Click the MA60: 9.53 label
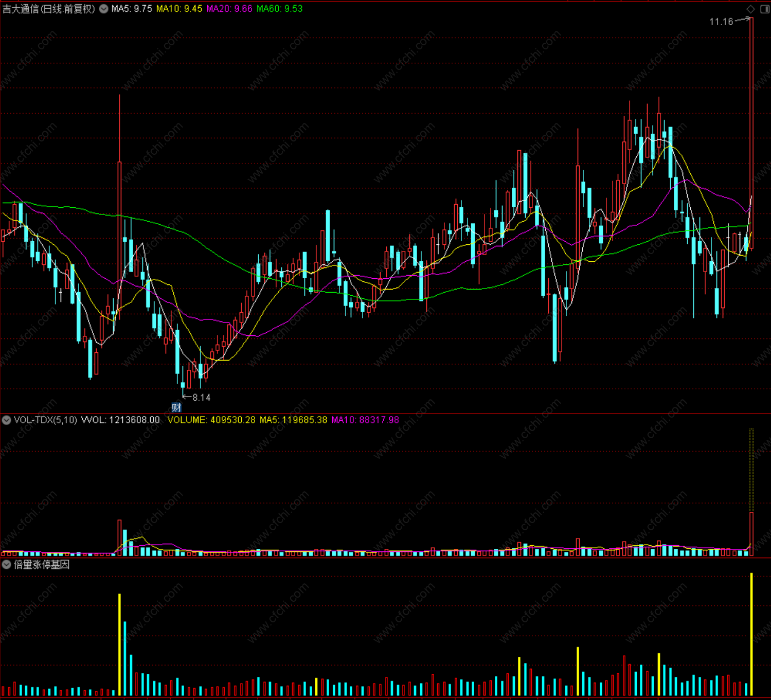Screen dimensions: 771x700 click(x=280, y=9)
